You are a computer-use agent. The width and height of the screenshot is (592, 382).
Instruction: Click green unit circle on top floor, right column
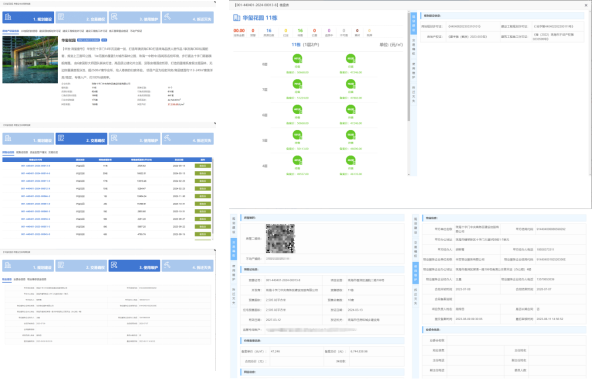(351, 59)
